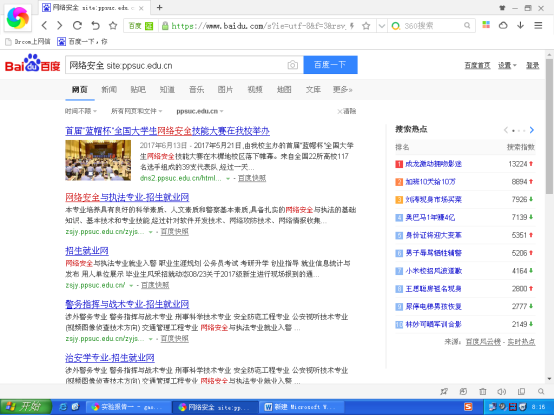Open the 所有网页和文件 filter dropdown
Screen dimensions: 554x416
(136, 111)
